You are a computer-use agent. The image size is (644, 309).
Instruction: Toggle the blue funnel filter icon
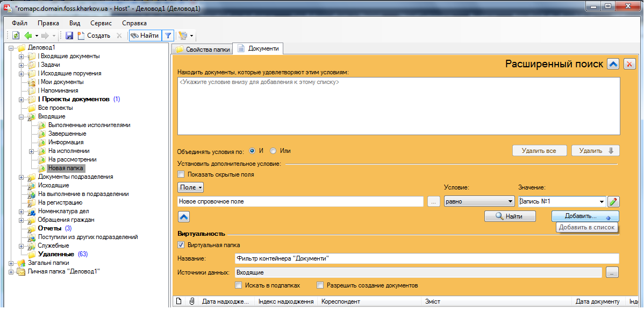click(168, 36)
